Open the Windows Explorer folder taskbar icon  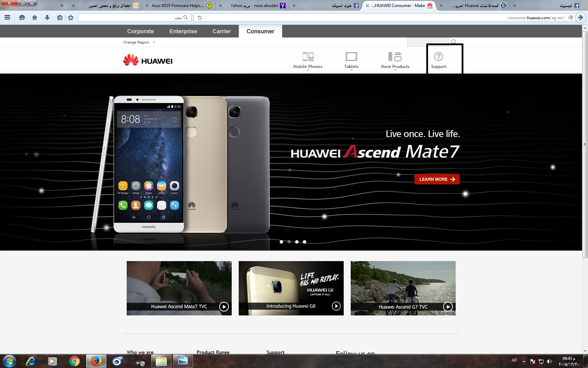tap(161, 361)
